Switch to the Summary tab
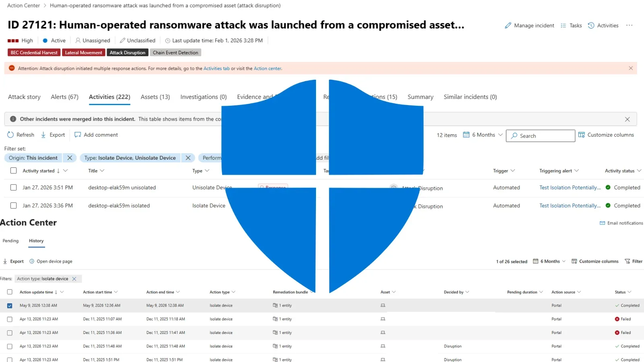The image size is (644, 362). 420,97
